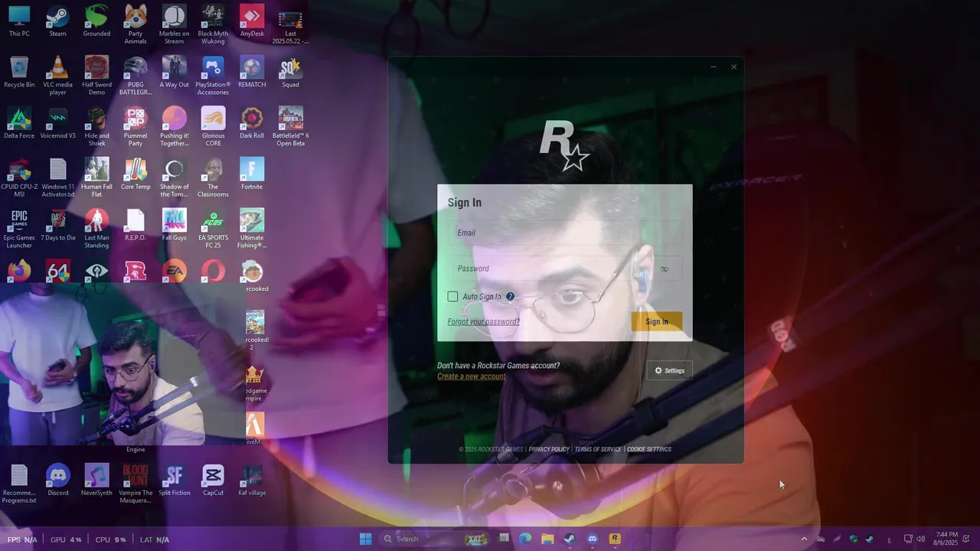Click Create a new account link

(471, 377)
